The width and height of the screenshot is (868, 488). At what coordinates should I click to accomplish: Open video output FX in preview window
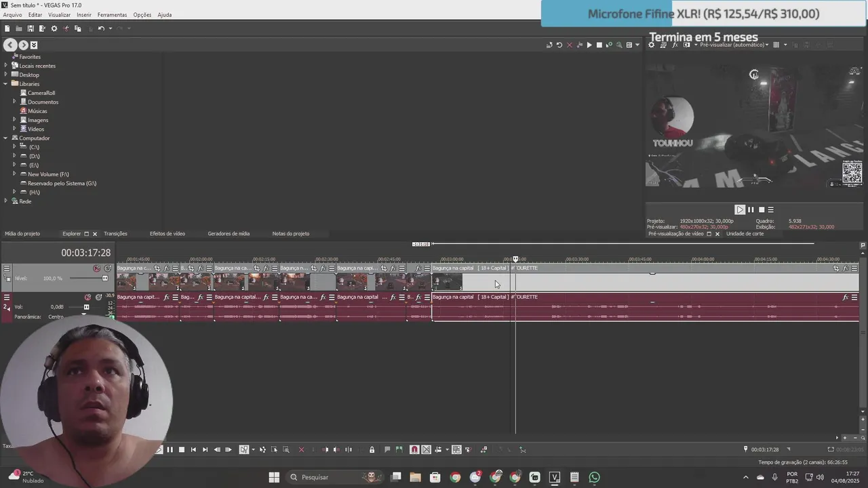pos(675,45)
